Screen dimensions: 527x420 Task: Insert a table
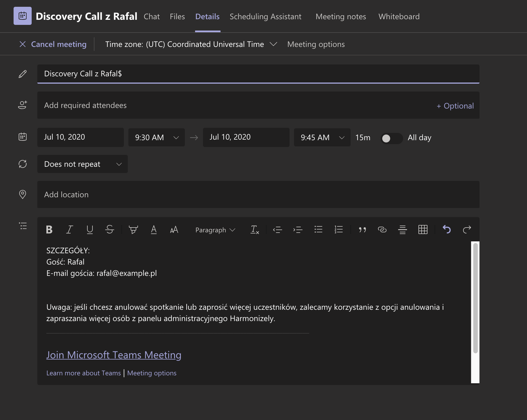[x=423, y=230]
